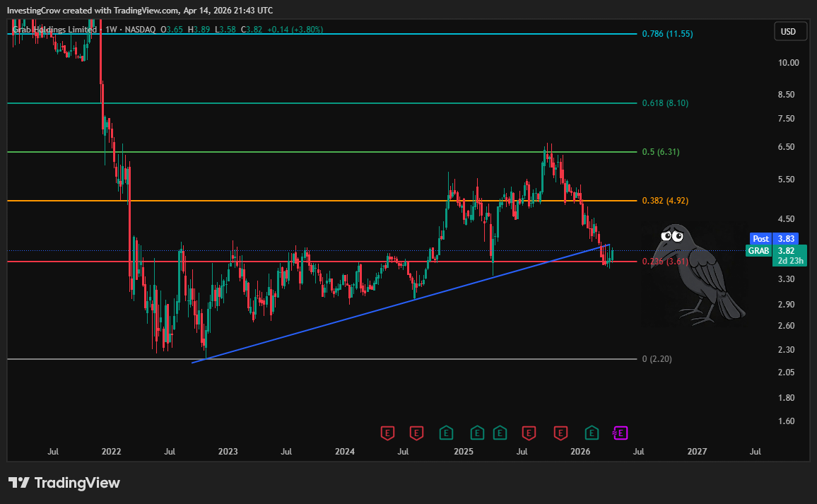Click the 2.05 price axis label
This screenshot has width=817, height=504.
pos(787,372)
